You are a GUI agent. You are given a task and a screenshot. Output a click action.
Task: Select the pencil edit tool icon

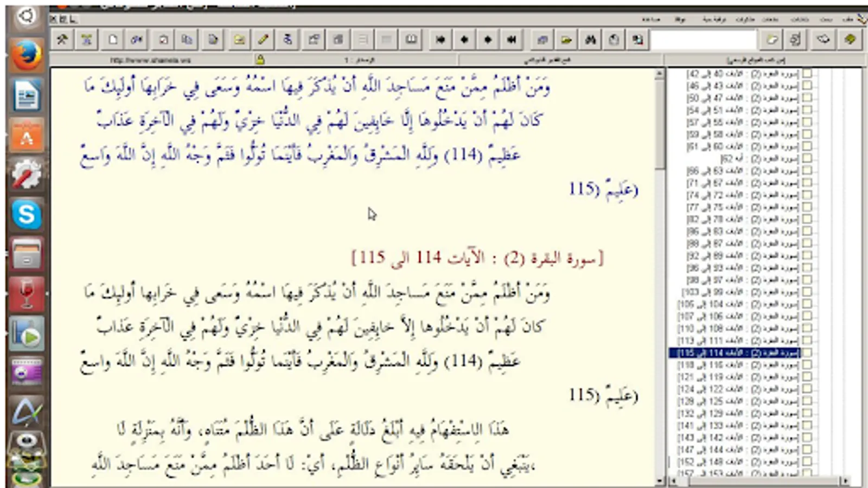(263, 40)
